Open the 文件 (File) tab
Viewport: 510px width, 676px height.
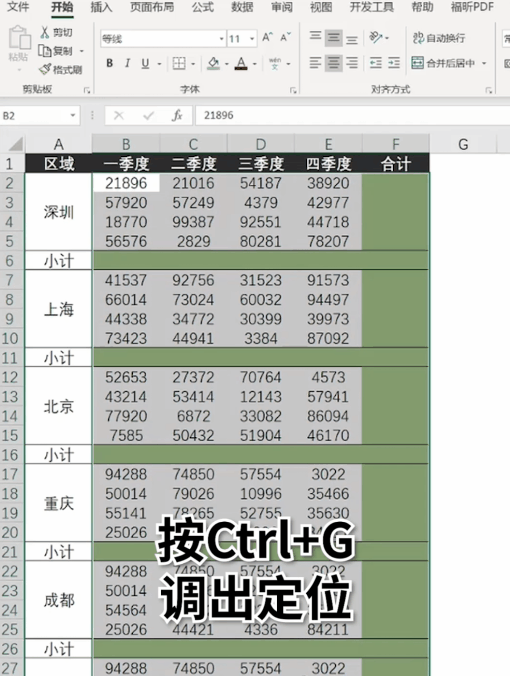19,7
